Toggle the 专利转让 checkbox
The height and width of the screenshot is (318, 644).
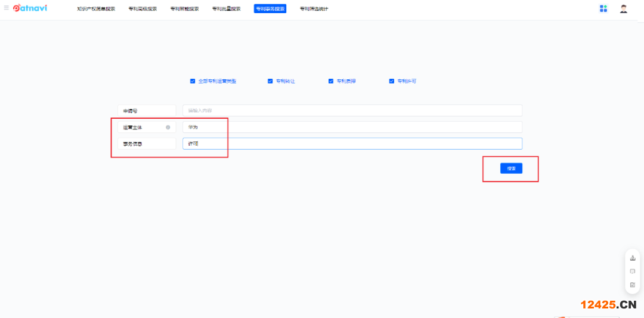270,81
